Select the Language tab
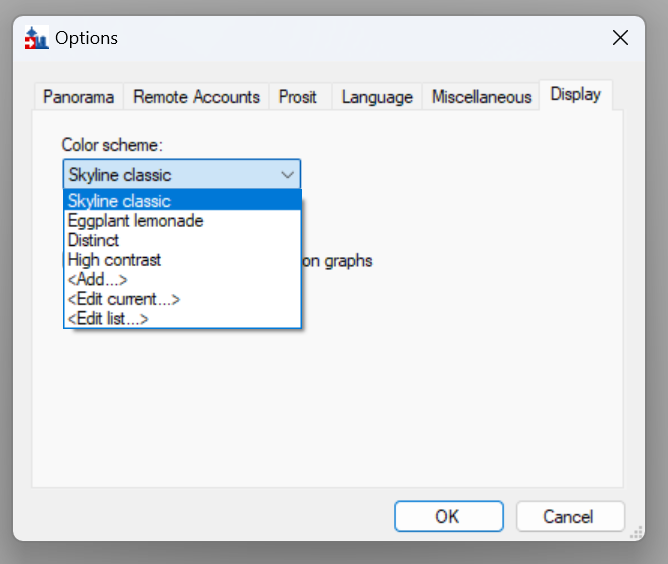Viewport: 668px width, 564px height. (x=377, y=97)
